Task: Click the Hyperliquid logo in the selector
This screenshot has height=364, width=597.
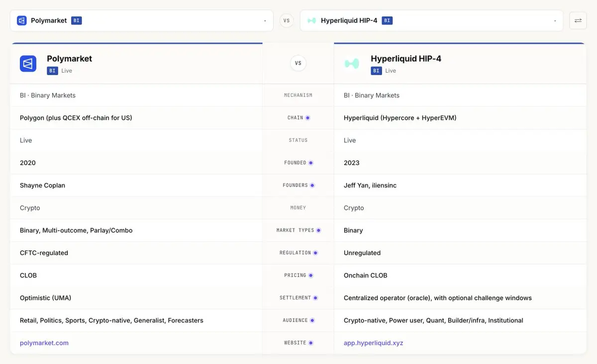Action: click(x=312, y=20)
